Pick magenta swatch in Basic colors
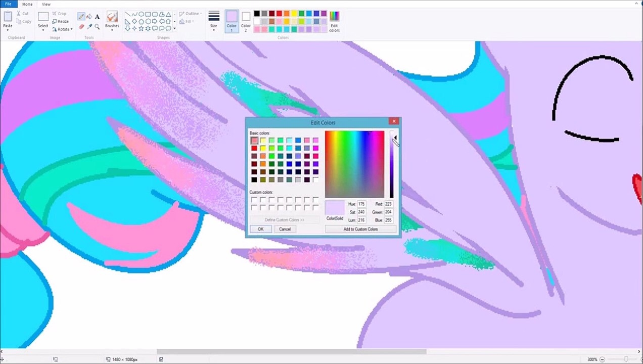Viewport: 643px width, 364px height. pos(315,148)
